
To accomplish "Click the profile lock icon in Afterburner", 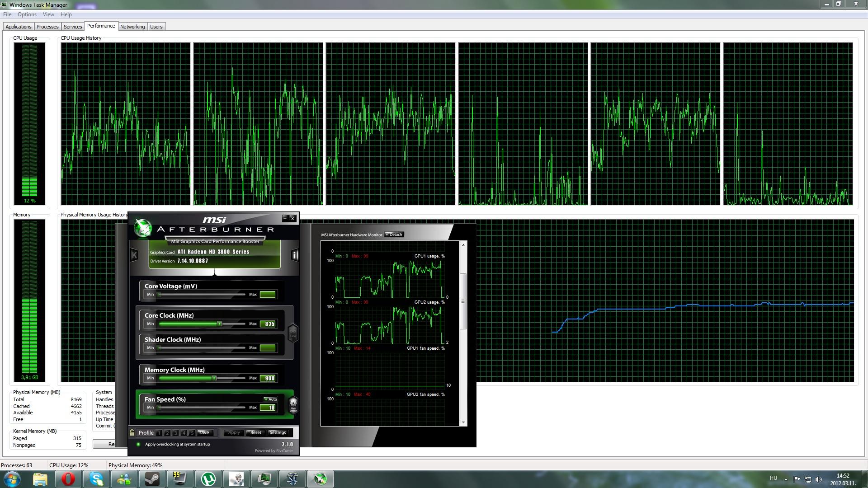I will (x=132, y=432).
